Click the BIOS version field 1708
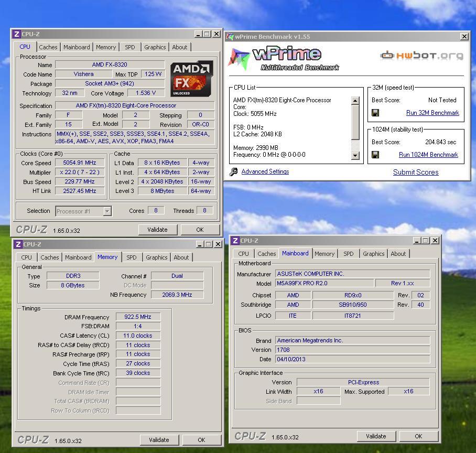Image resolution: width=476 pixels, height=453 pixels. (352, 350)
